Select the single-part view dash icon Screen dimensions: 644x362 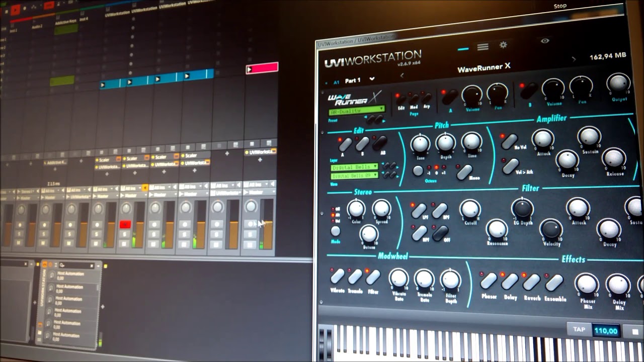click(x=463, y=49)
